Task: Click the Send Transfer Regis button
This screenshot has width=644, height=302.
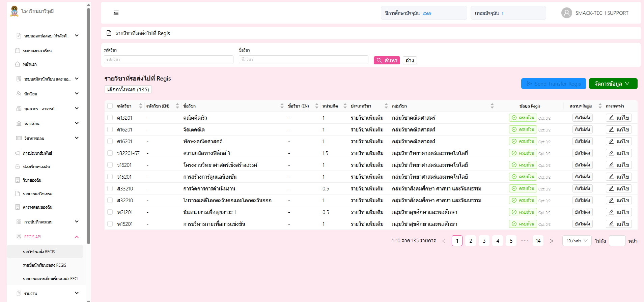Action: pos(554,84)
